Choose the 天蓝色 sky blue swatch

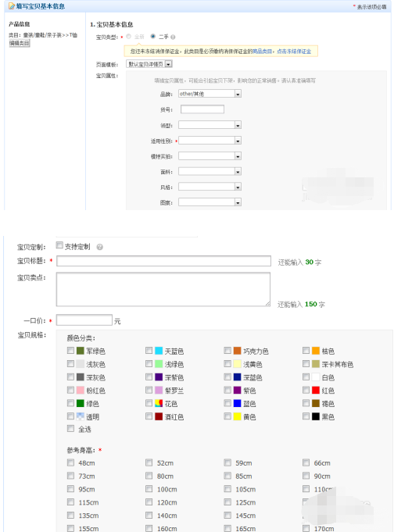pyautogui.click(x=159, y=351)
